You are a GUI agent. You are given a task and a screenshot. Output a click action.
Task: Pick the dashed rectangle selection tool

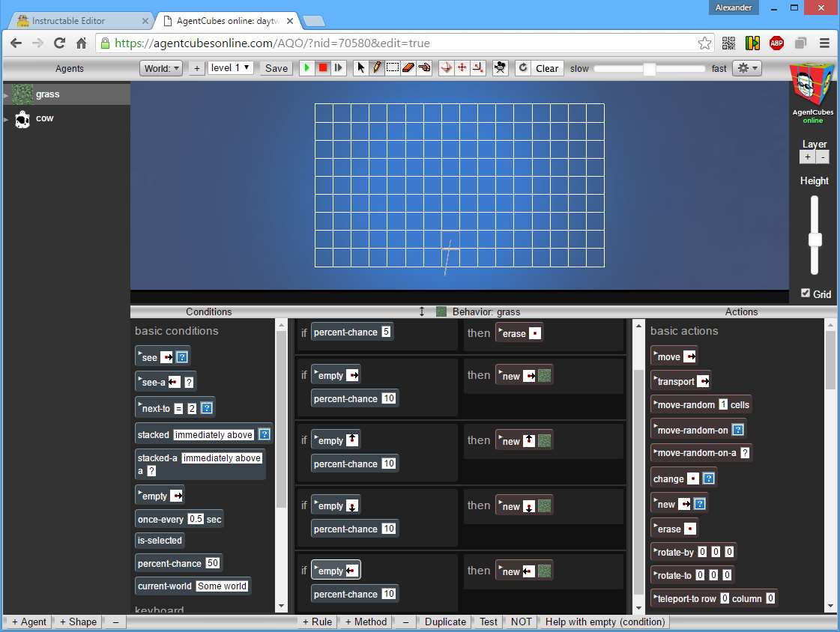coord(393,68)
